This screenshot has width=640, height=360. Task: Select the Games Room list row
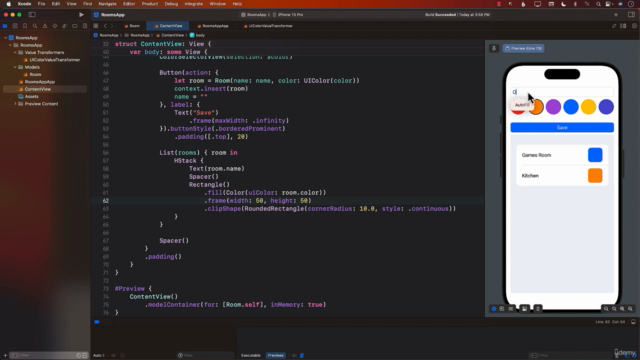562,155
